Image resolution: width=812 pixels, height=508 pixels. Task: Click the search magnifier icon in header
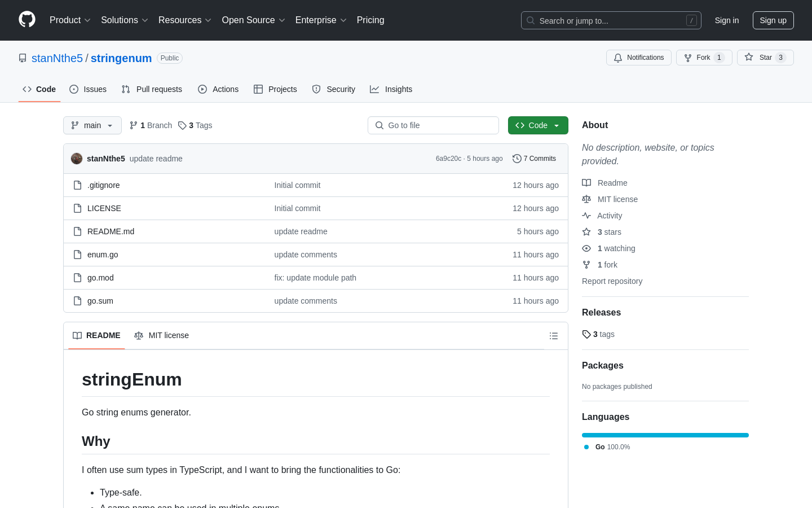[x=531, y=20]
